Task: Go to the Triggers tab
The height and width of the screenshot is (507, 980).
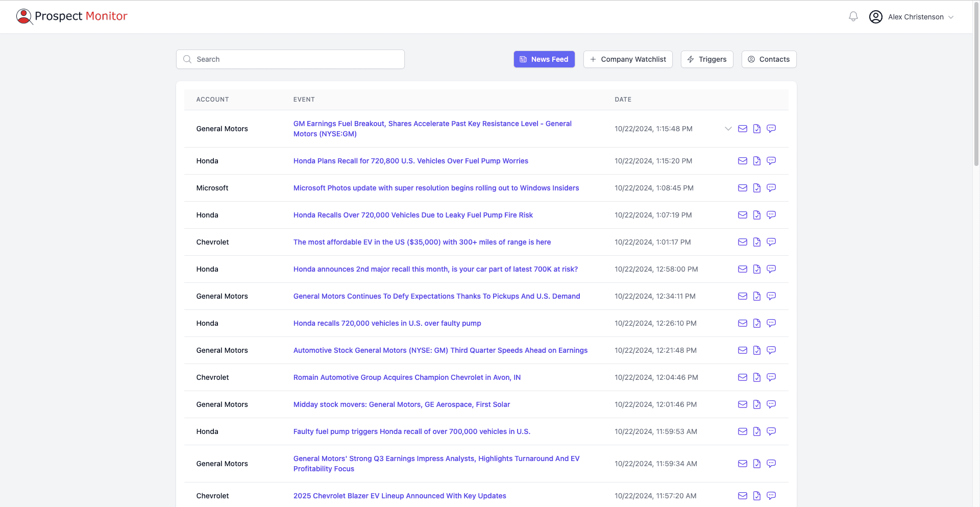Action: [x=706, y=59]
